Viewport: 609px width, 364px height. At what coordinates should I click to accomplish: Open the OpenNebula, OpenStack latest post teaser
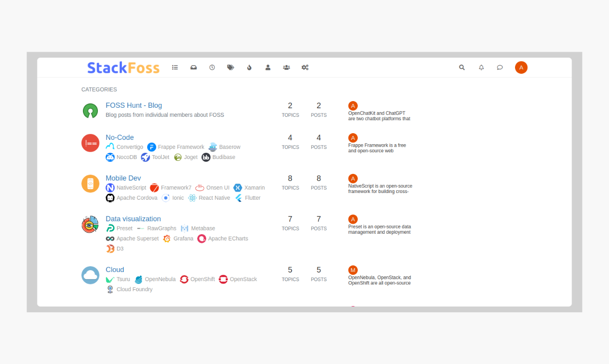coord(380,280)
